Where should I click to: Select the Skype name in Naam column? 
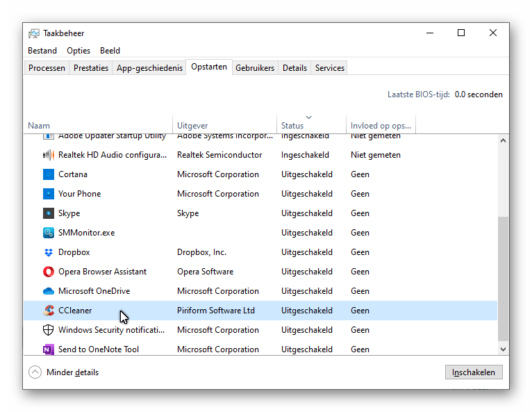click(69, 213)
